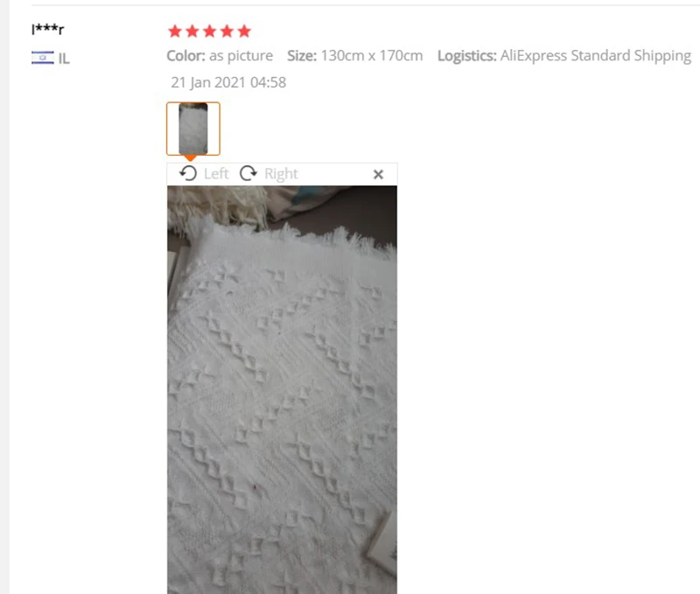Screen dimensions: 700x594
Task: Click the fifth red rating star
Action: (244, 31)
